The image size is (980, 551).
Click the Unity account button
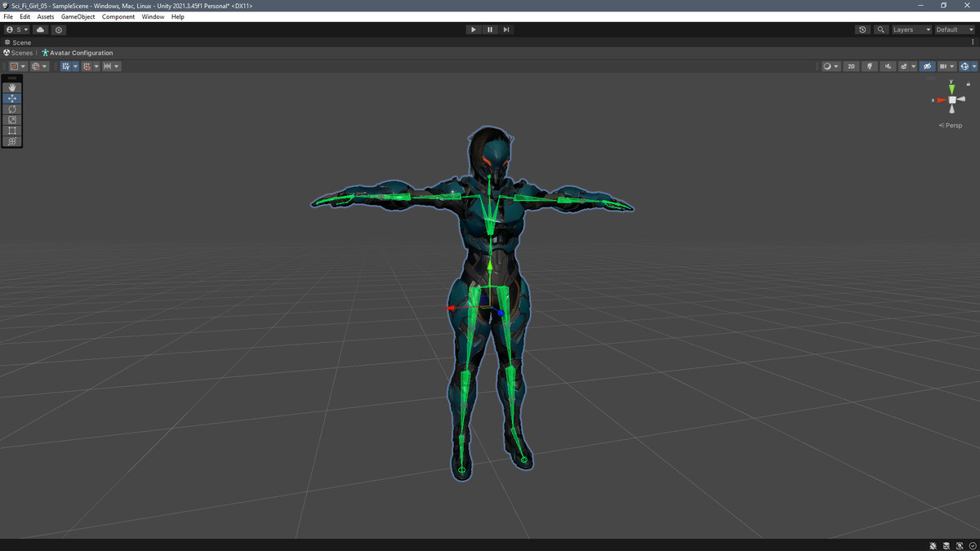point(16,29)
